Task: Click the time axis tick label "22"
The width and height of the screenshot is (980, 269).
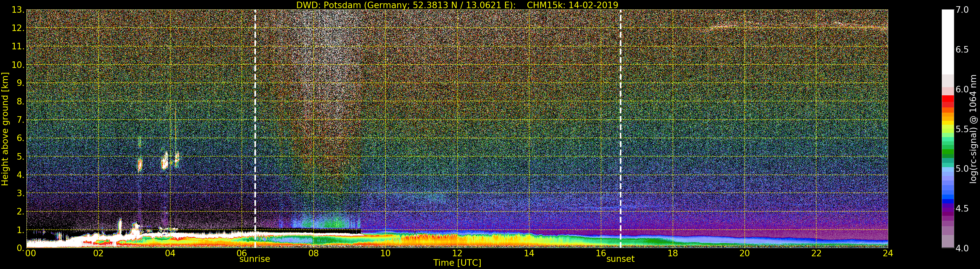Action: click(816, 253)
